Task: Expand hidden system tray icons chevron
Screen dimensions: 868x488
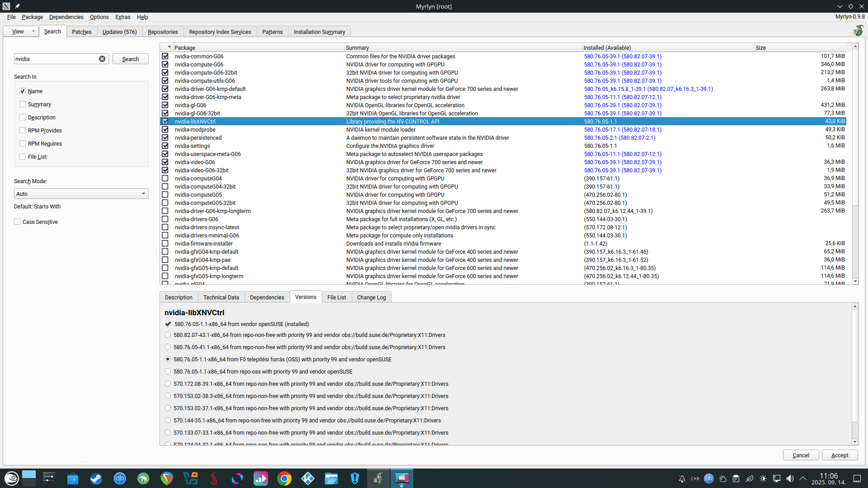Action: (803, 479)
